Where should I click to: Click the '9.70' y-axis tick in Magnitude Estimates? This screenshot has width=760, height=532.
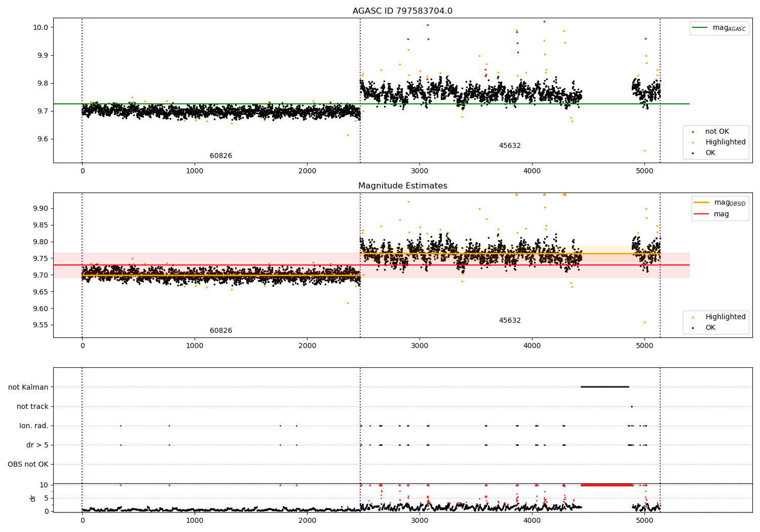[41, 275]
